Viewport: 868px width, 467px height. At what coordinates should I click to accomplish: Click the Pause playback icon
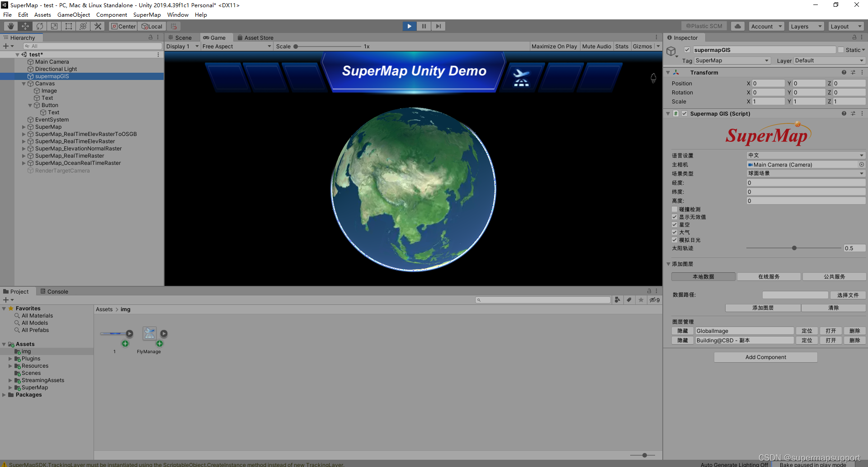click(x=424, y=26)
